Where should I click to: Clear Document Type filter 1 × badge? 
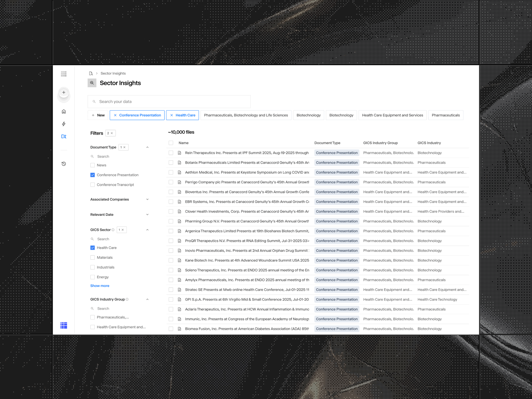(123, 147)
